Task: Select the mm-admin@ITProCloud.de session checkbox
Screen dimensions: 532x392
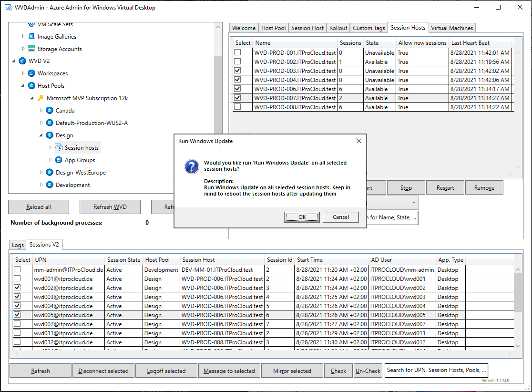Action: pyautogui.click(x=17, y=269)
